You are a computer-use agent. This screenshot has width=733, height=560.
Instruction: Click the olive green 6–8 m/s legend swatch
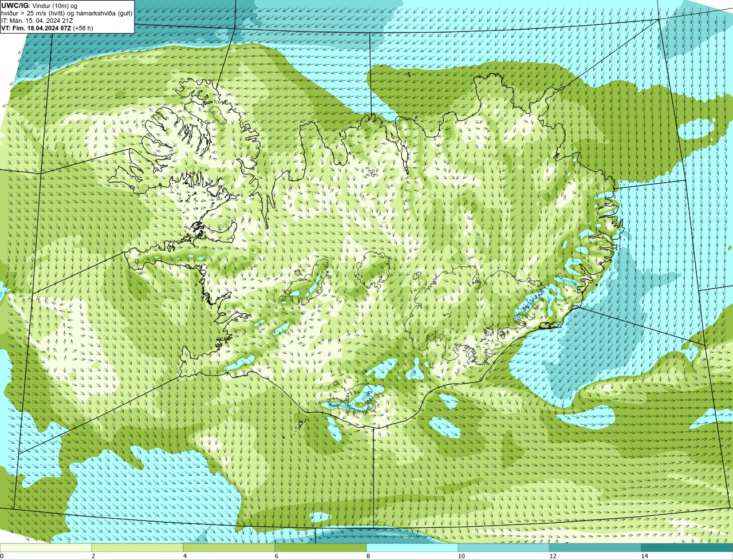pos(321,547)
